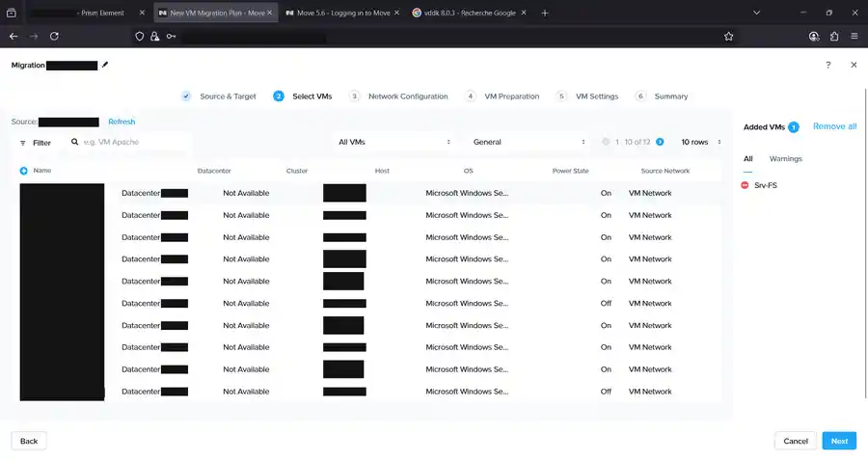Viewport: 868px width, 461px height.
Task: Click the Name column header
Action: pyautogui.click(x=42, y=171)
